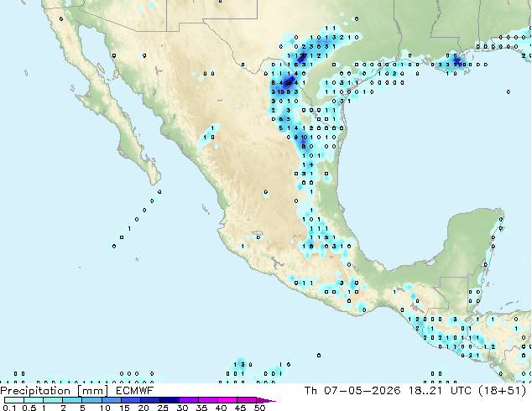Image resolution: width=532 pixels, height=411 pixels.
Task: Select the 35–40 mm legend color swatch
Action: 207,400
